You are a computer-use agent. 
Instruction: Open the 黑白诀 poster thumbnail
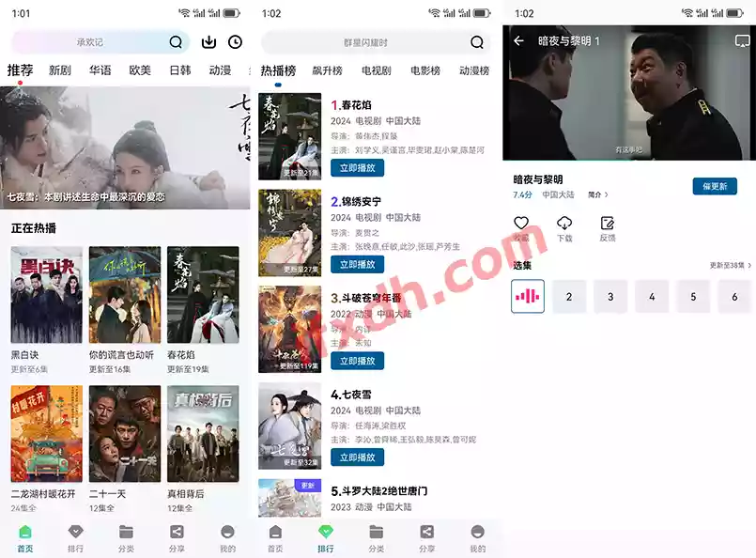[47, 295]
